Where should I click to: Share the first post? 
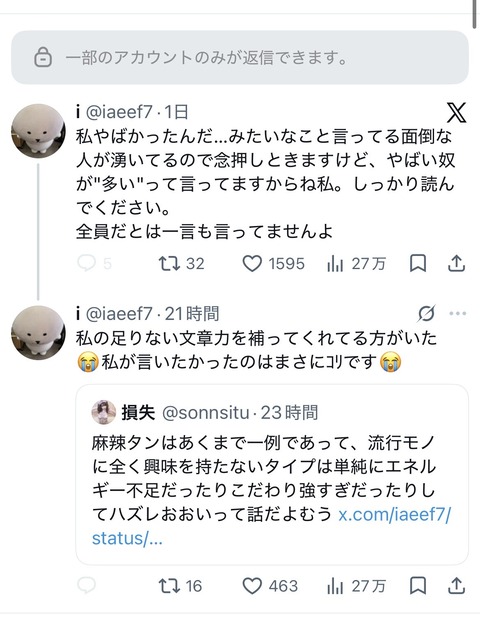click(x=456, y=263)
